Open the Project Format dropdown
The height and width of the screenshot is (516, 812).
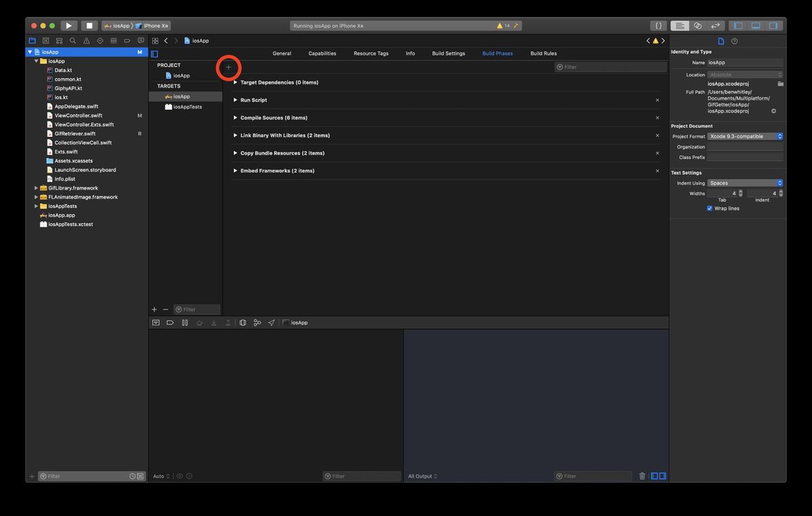tap(745, 136)
